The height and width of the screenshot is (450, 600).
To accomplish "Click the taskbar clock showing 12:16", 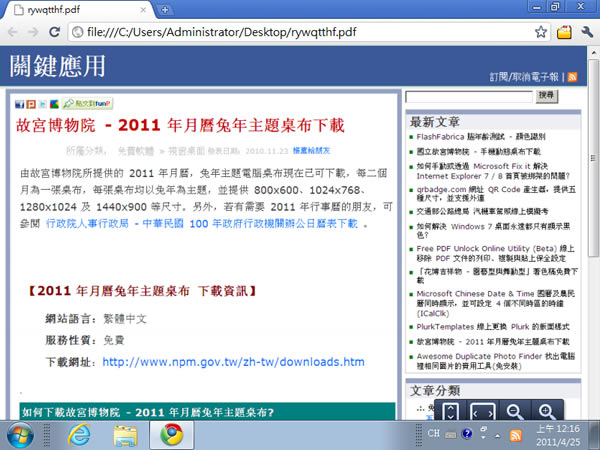I will 558,435.
